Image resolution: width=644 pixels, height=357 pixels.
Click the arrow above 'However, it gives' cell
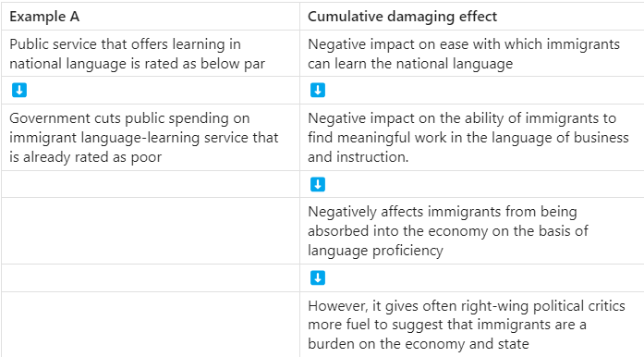[x=318, y=277]
